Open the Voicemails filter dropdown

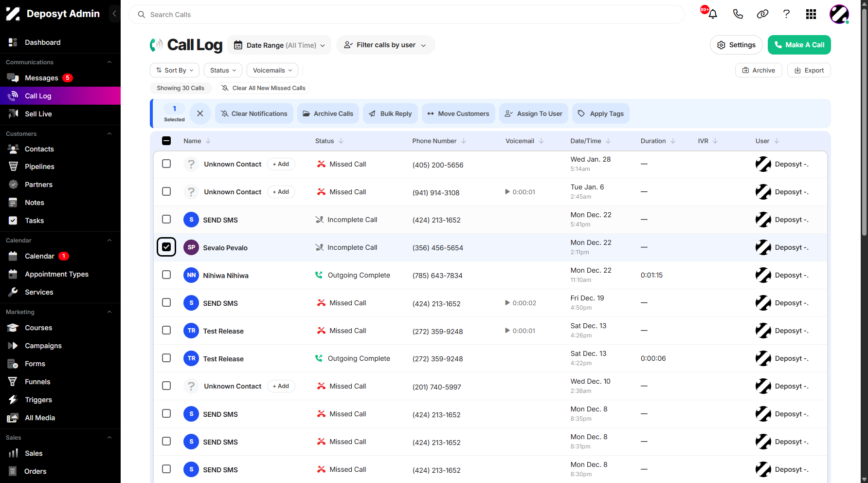(x=272, y=70)
